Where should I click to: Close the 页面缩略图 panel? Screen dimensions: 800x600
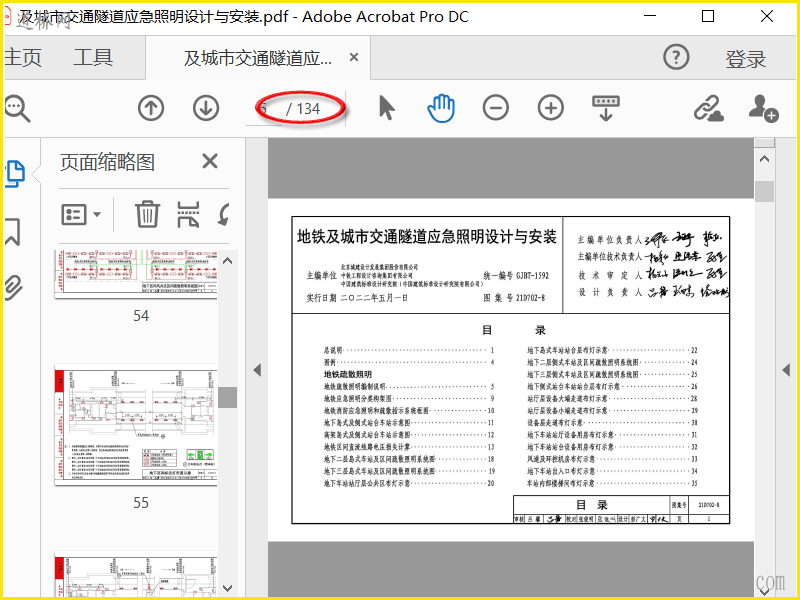210,161
